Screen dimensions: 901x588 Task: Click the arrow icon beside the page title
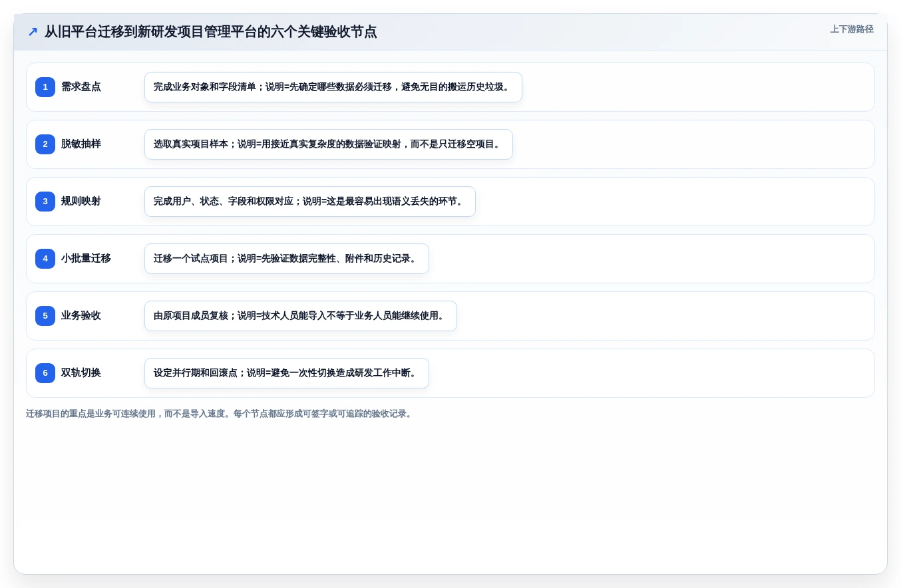(x=33, y=32)
